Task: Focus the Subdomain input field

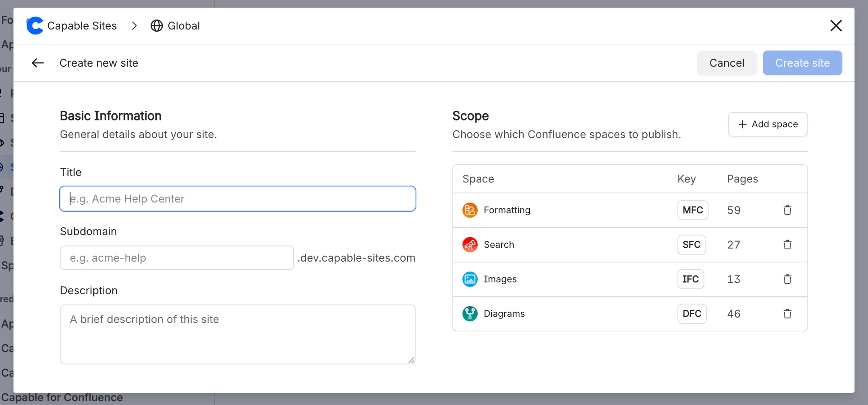Action: pyautogui.click(x=177, y=258)
